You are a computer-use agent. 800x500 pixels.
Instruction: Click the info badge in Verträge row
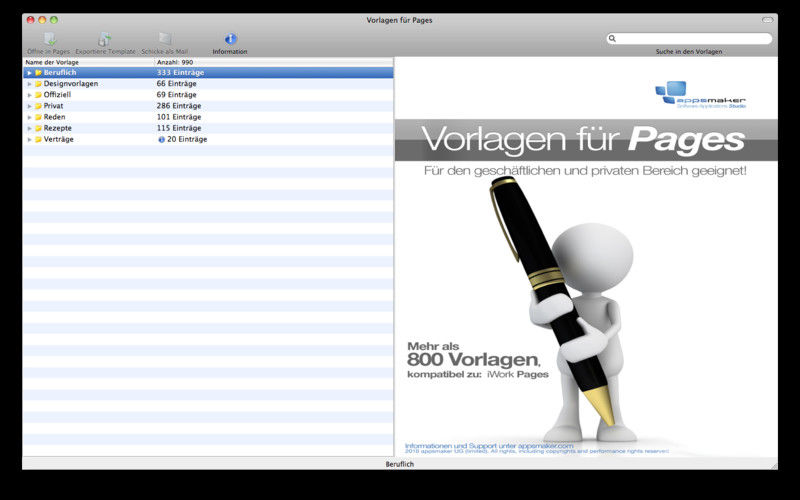click(x=161, y=139)
